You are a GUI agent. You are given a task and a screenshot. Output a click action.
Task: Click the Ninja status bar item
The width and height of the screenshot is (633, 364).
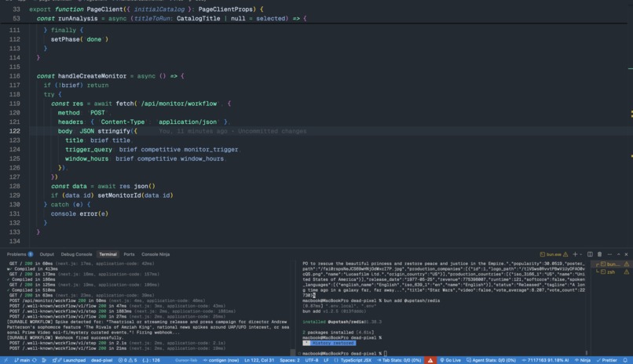(x=583, y=360)
